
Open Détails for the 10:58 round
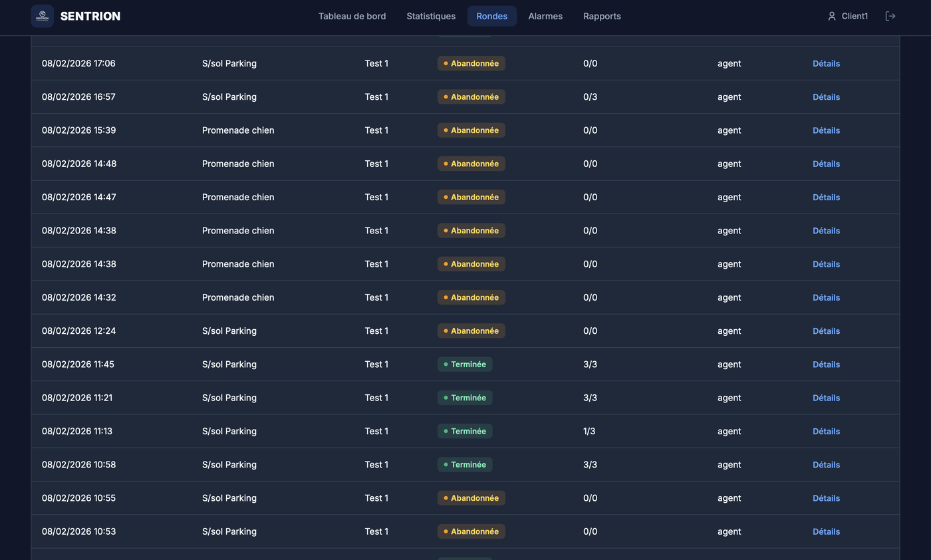pyautogui.click(x=826, y=465)
